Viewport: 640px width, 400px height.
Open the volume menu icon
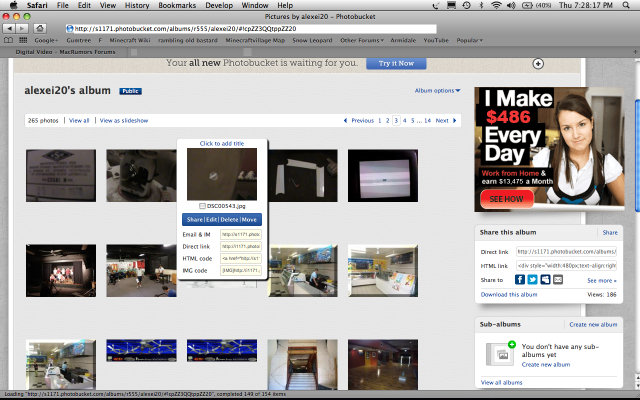point(511,5)
